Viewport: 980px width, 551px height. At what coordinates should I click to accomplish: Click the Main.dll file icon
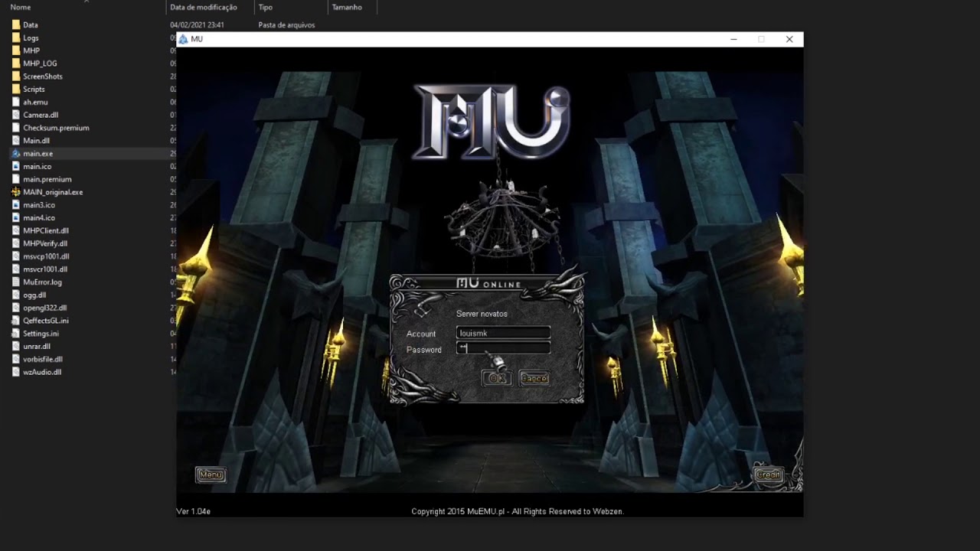tap(16, 141)
